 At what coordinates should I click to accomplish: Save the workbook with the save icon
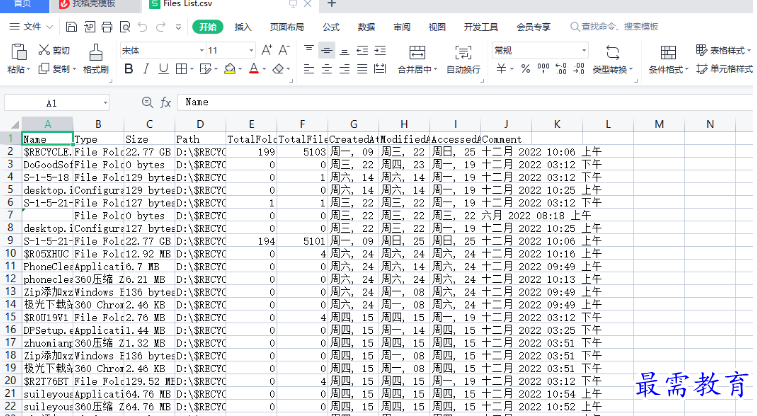point(71,27)
